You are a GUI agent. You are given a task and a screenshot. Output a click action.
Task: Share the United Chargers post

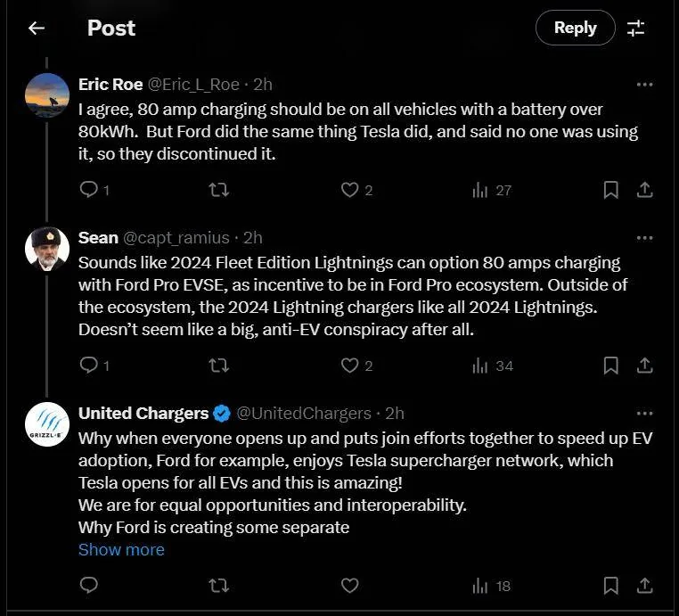pos(644,586)
